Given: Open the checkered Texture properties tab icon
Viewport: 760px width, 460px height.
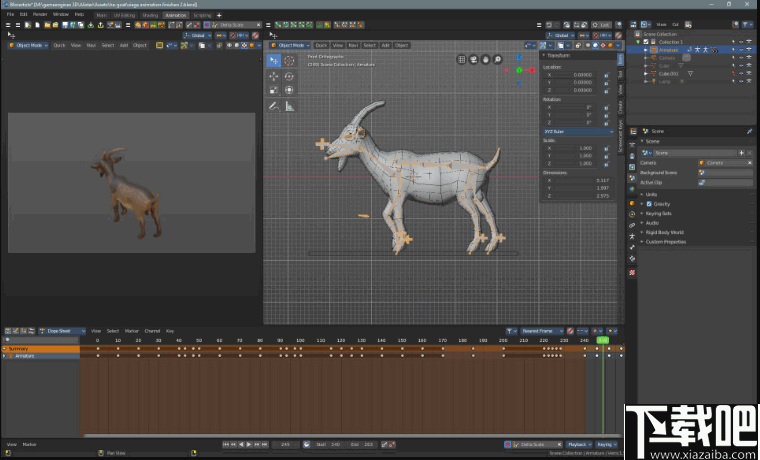Looking at the screenshot, I should [x=632, y=272].
